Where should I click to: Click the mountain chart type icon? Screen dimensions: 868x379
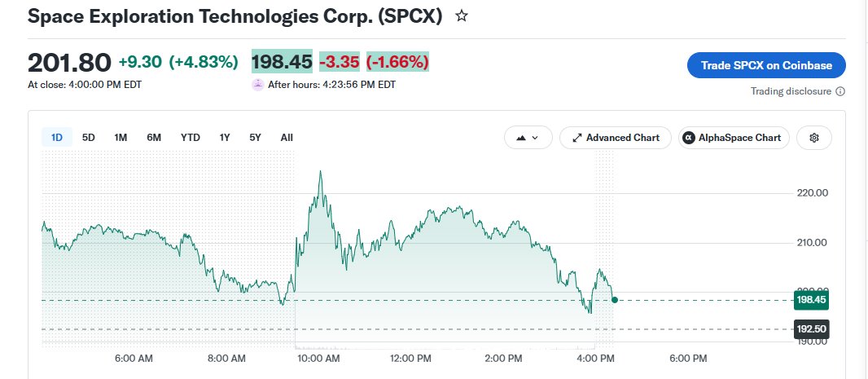pyautogui.click(x=520, y=138)
